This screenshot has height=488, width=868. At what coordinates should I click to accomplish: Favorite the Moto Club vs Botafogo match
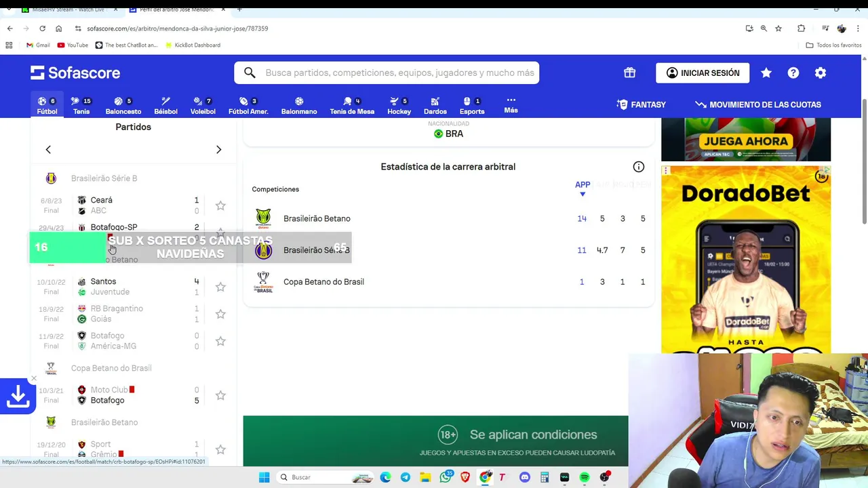coord(220,395)
